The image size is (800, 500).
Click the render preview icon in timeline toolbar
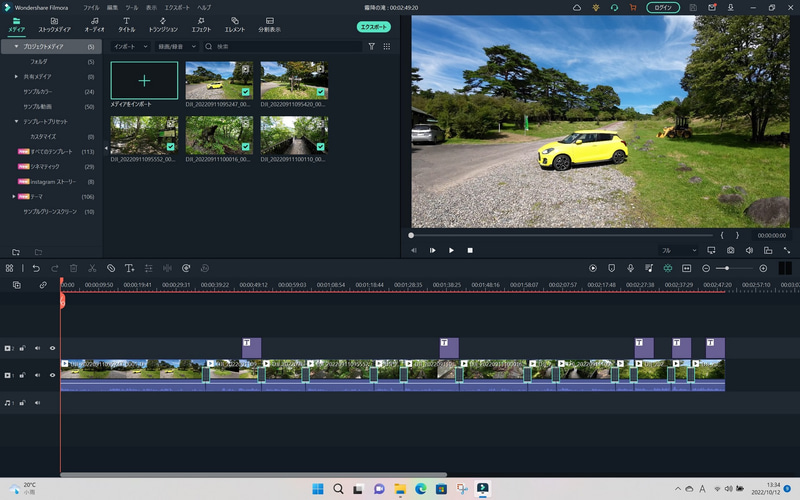[x=593, y=268]
